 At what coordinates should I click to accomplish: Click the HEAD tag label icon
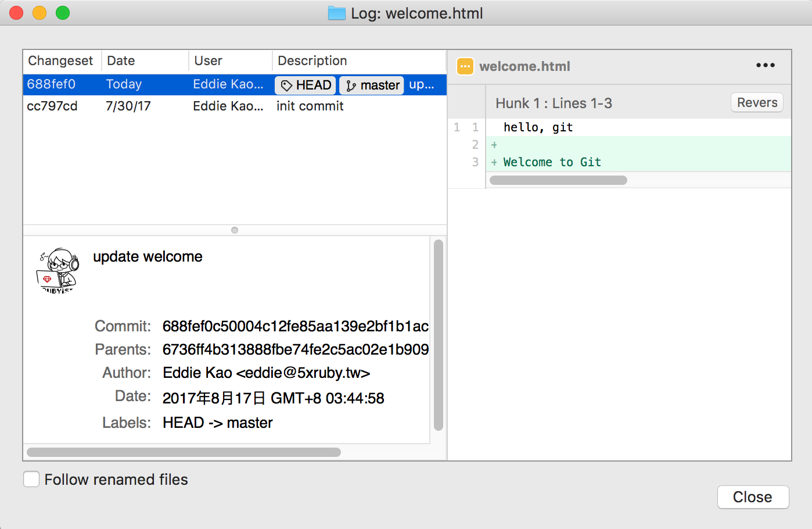(286, 85)
